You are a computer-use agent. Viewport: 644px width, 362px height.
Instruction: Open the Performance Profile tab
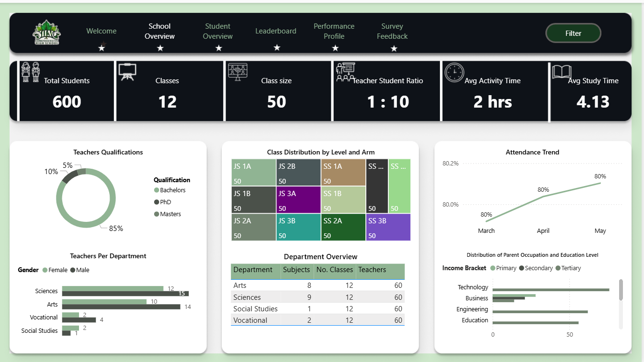[334, 31]
